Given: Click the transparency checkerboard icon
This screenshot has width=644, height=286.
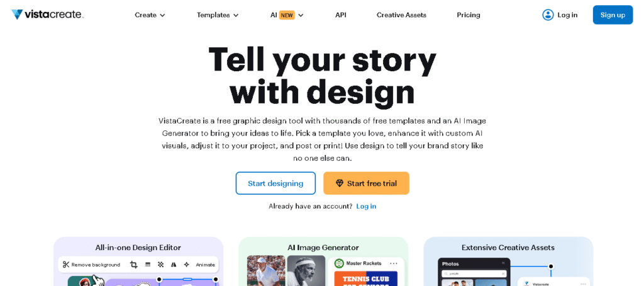Looking at the screenshot, I should tap(160, 265).
